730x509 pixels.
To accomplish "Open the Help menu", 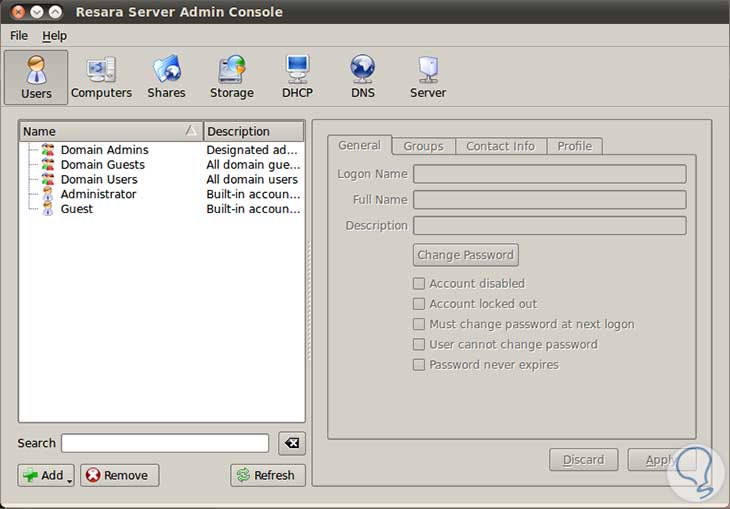I will pos(54,36).
